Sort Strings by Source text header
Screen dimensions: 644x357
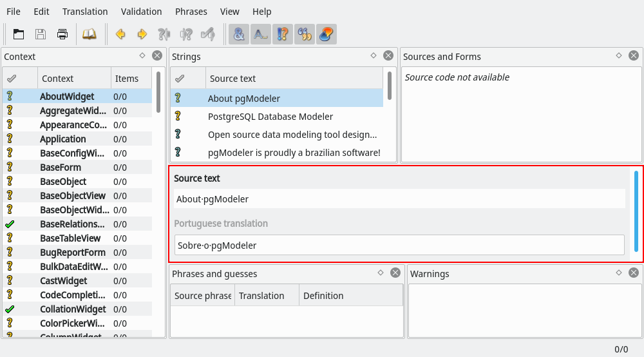(294, 79)
